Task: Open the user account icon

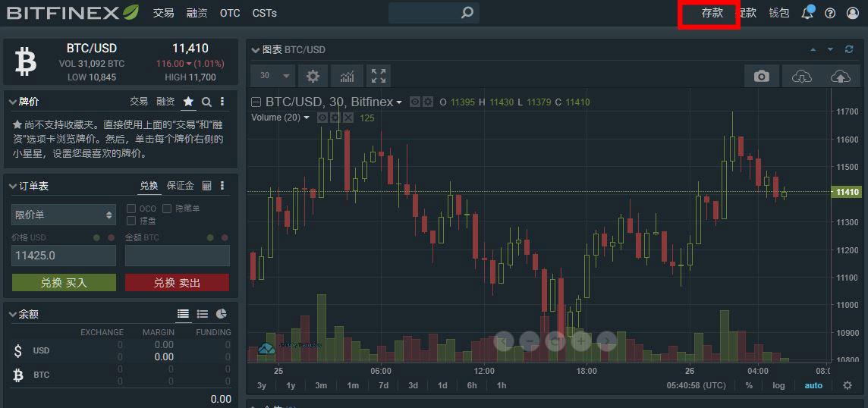Action: (x=853, y=14)
